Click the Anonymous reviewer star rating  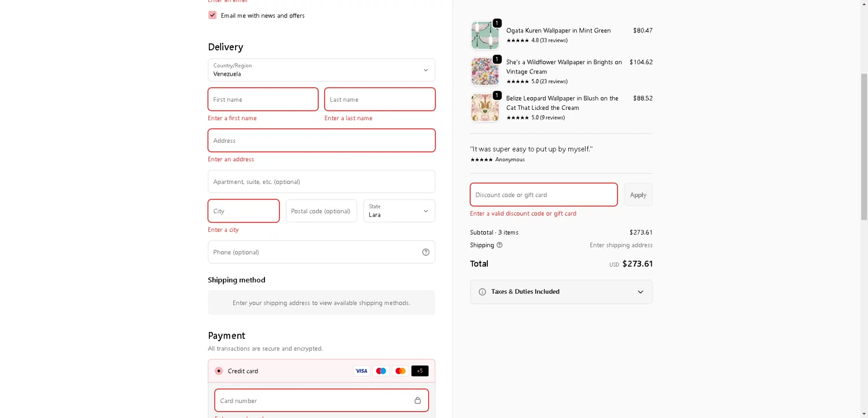(x=481, y=160)
